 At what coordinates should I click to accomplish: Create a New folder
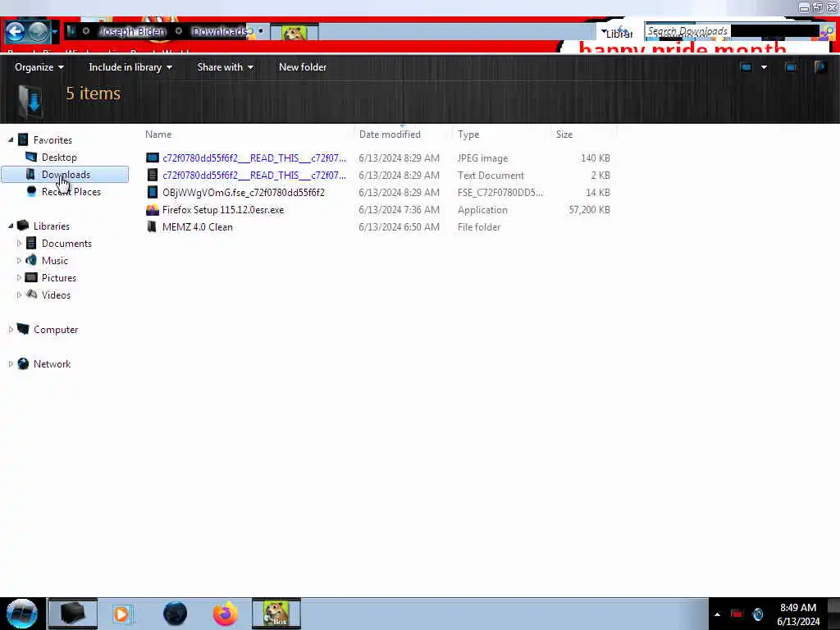pos(302,67)
